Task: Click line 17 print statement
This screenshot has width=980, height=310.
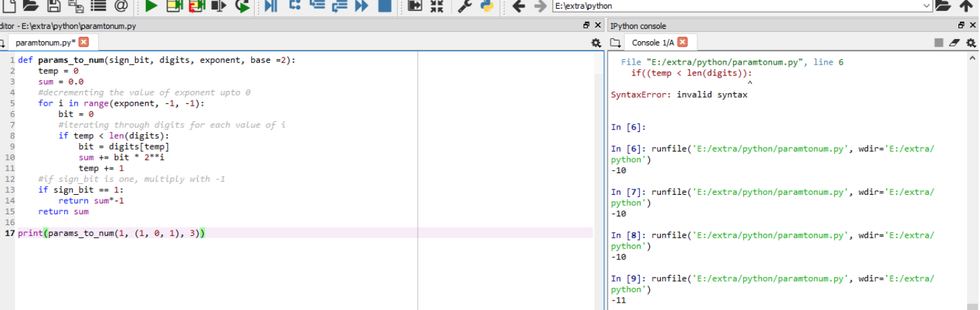Action: (x=111, y=233)
